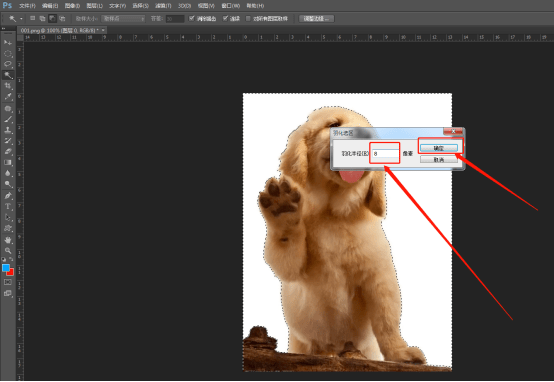Image resolution: width=554 pixels, height=382 pixels.
Task: Select the History Brush tool
Action: (x=8, y=141)
